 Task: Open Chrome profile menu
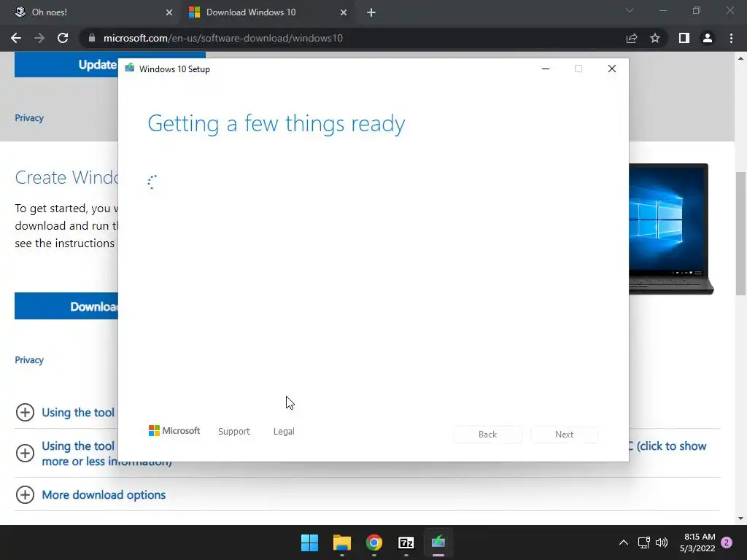(x=708, y=38)
